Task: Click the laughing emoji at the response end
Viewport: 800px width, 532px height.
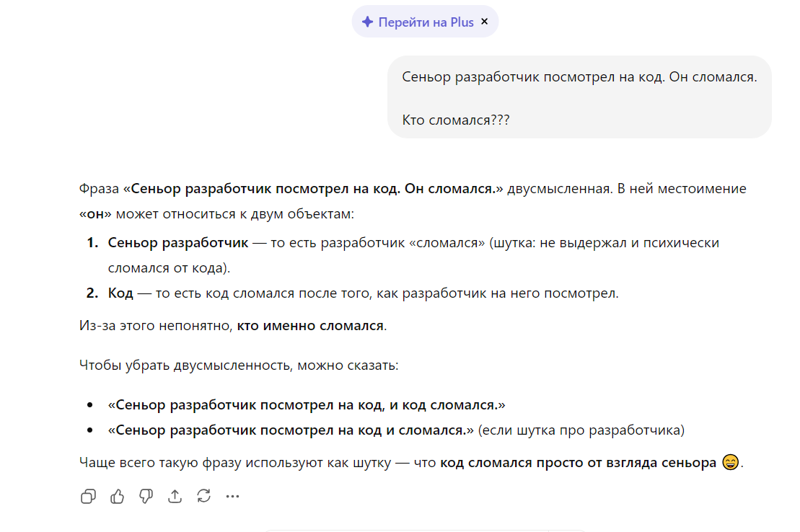Action: (730, 463)
